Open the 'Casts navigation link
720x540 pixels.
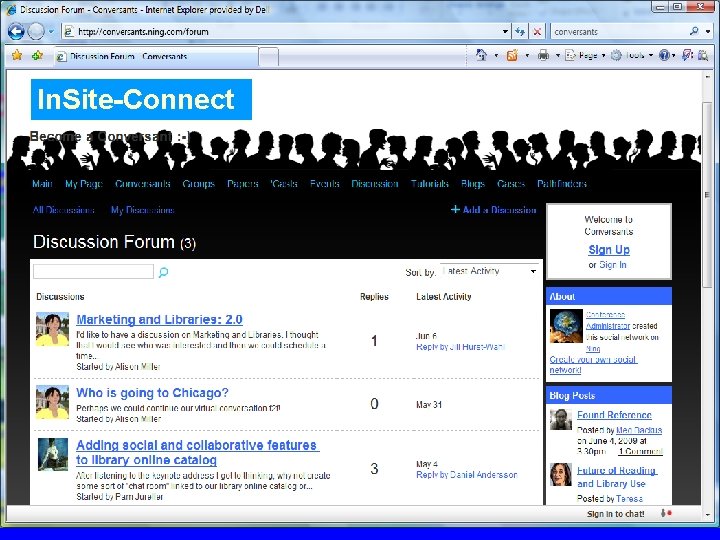coord(284,184)
